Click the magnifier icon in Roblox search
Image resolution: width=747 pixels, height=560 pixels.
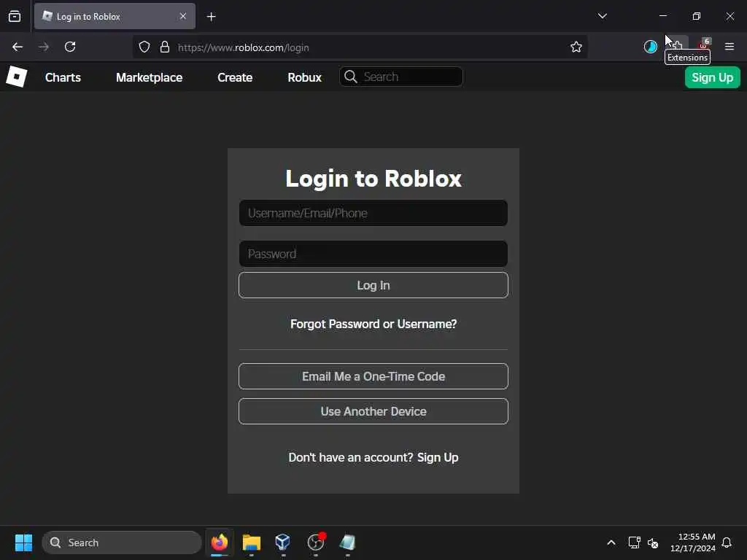pyautogui.click(x=351, y=77)
